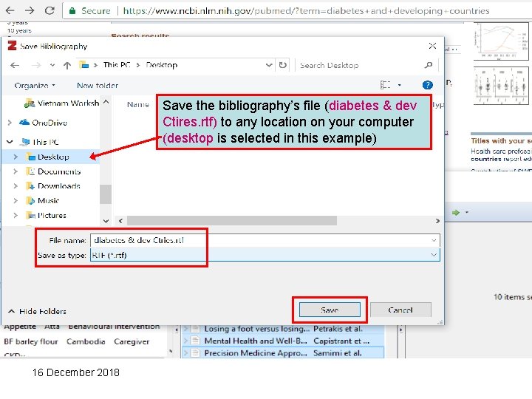This screenshot has height=399, width=532.
Task: Select the Precision Medicine Appro item
Action: (x=283, y=353)
